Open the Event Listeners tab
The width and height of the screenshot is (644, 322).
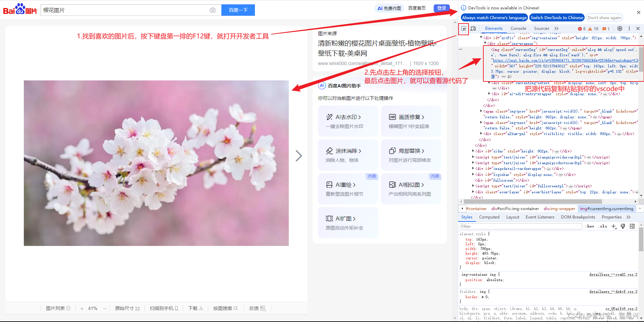pos(540,217)
